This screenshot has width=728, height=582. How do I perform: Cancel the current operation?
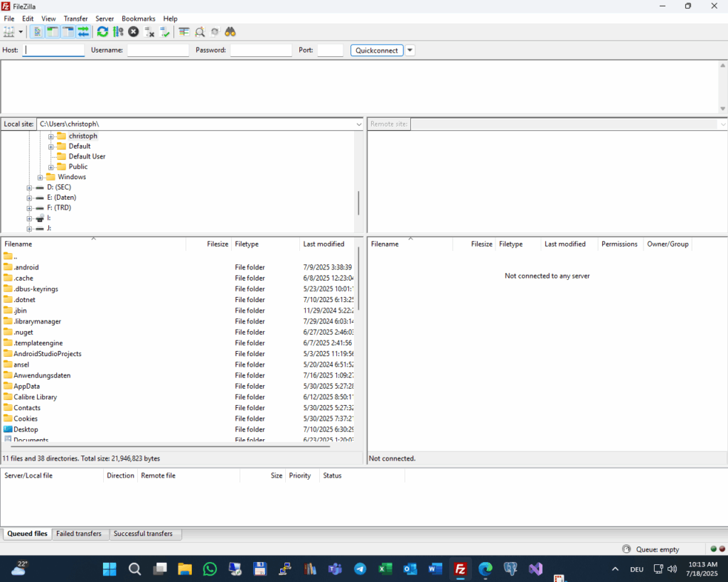134,31
